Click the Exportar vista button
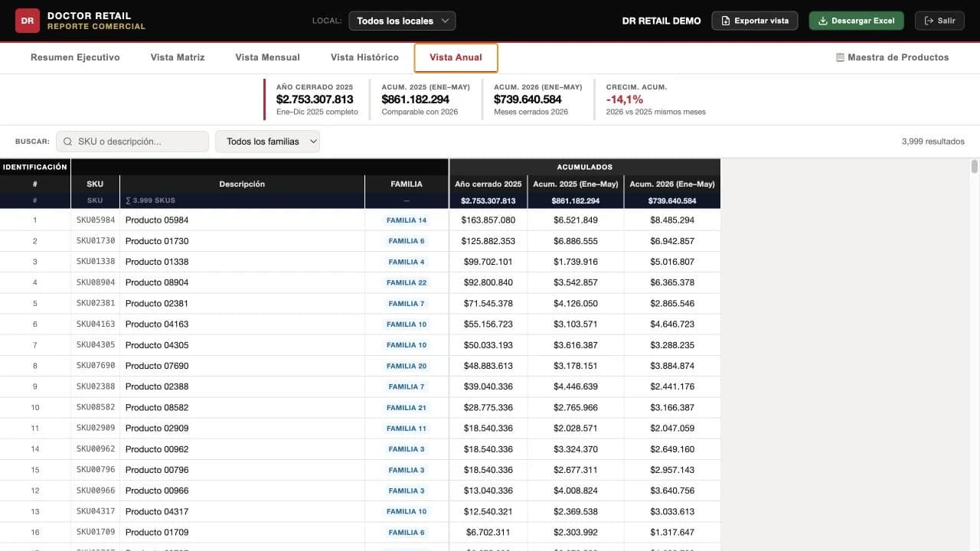Viewport: 980px width, 551px height. (755, 21)
